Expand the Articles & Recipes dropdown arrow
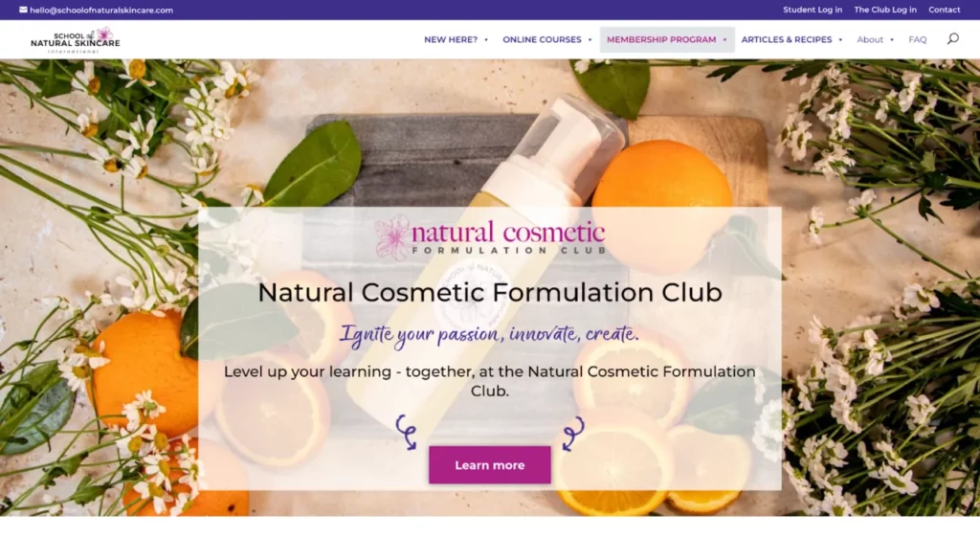The width and height of the screenshot is (980, 538). pyautogui.click(x=840, y=40)
